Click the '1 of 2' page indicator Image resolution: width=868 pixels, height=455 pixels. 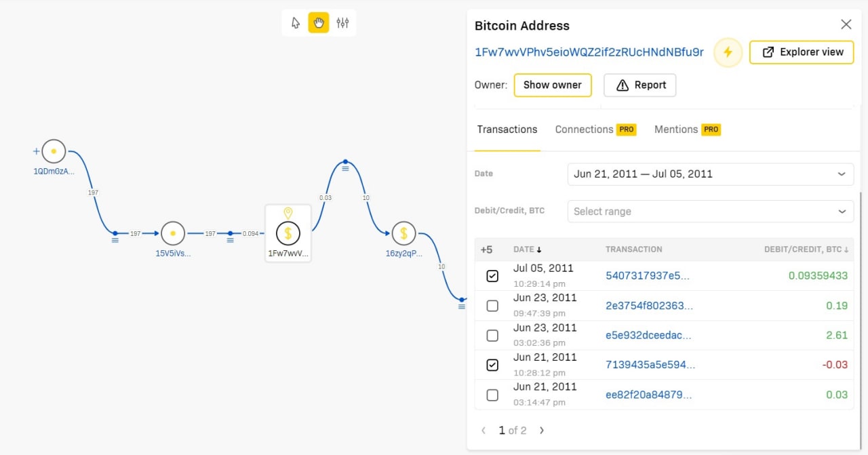(x=512, y=430)
